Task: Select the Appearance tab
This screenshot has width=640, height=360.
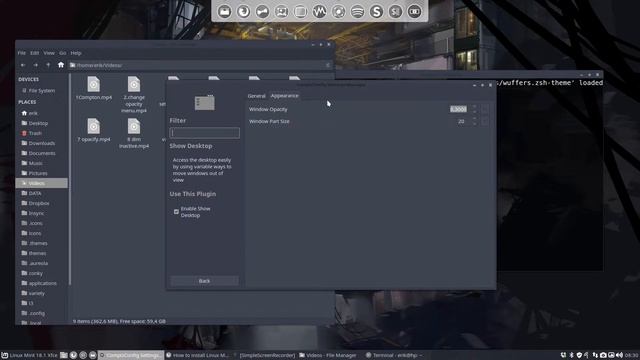Action: tap(284, 96)
